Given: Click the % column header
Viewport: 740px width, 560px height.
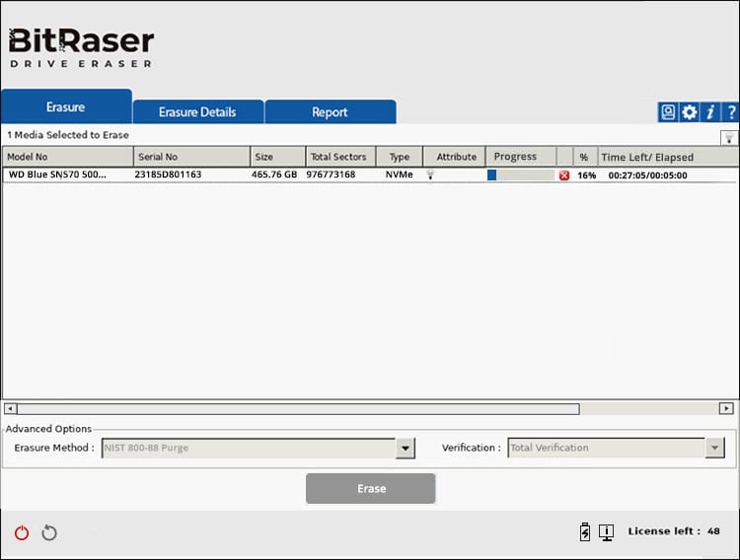Looking at the screenshot, I should click(585, 157).
